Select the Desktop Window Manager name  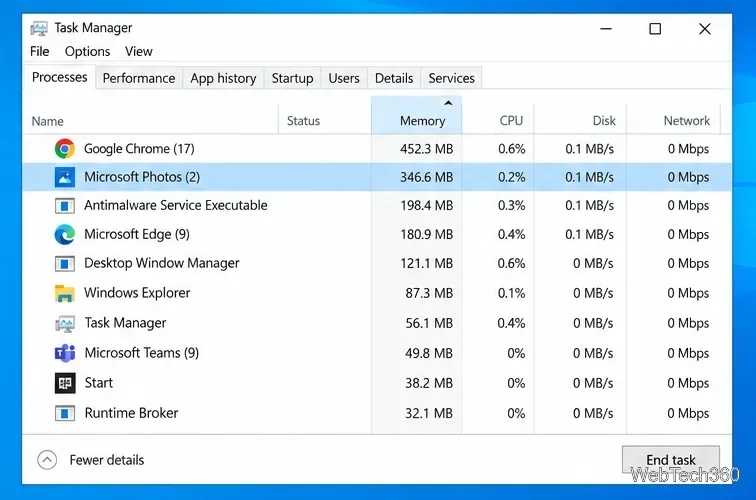(x=162, y=263)
